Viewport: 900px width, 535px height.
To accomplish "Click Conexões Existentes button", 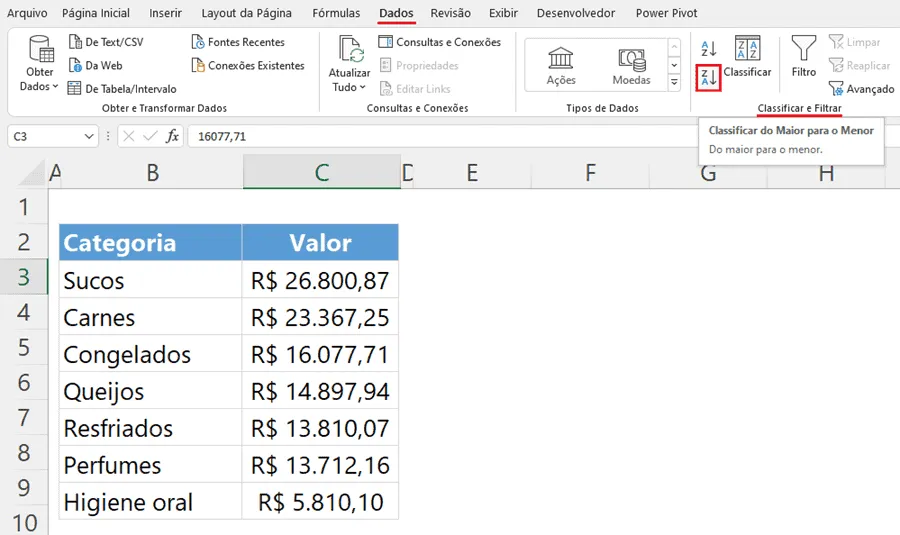I will coord(248,65).
